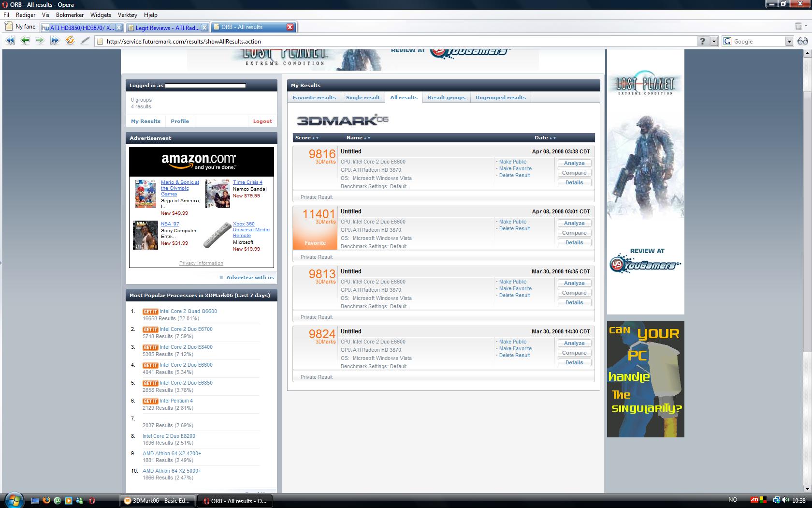Viewport: 812px width, 508px height.
Task: Open Details for the 9813 score result
Action: click(x=574, y=303)
